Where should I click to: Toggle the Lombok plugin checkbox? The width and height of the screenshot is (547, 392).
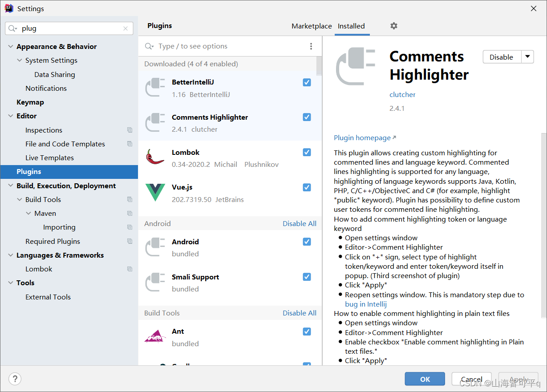click(307, 152)
